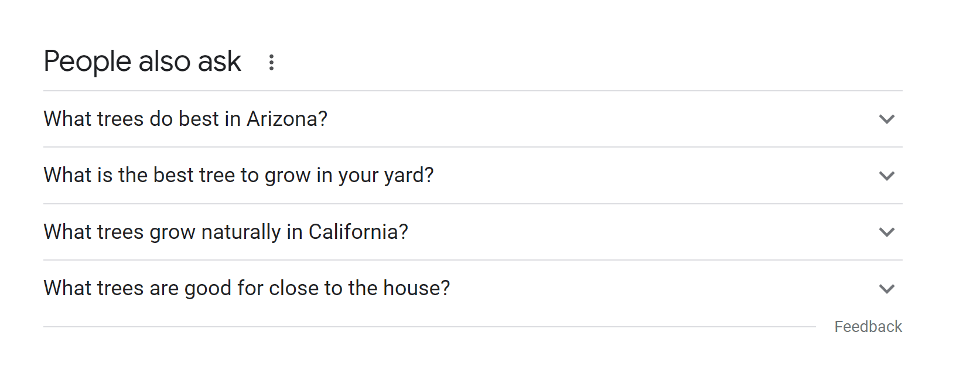Open the three-dot menu beside People also ask

point(271,62)
